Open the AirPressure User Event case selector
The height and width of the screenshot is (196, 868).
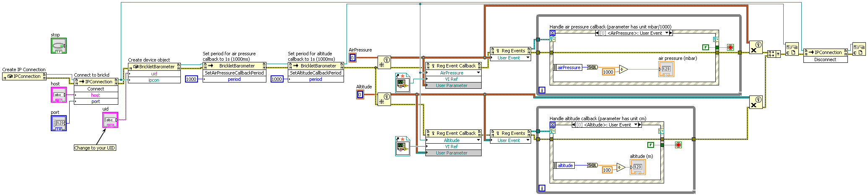pos(634,33)
